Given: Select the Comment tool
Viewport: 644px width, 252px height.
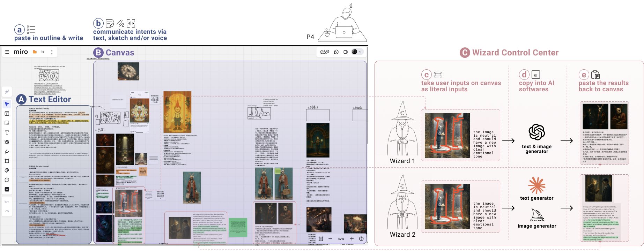Looking at the screenshot, I should [x=7, y=180].
